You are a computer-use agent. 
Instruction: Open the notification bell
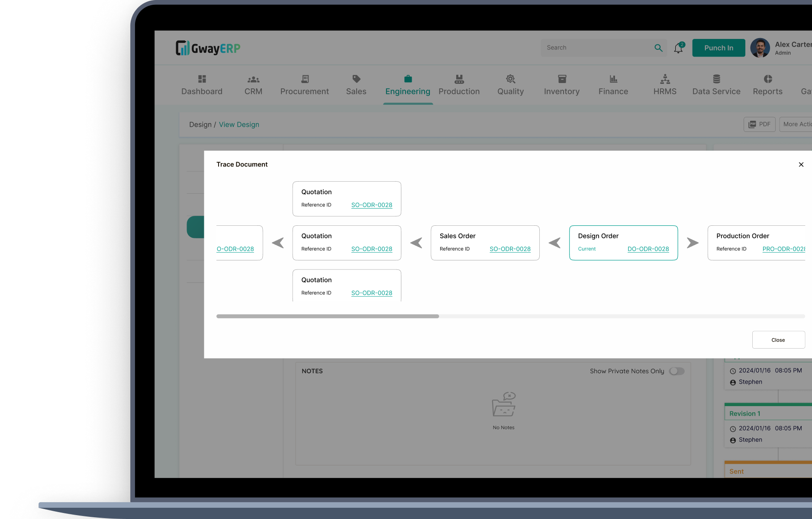tap(678, 48)
